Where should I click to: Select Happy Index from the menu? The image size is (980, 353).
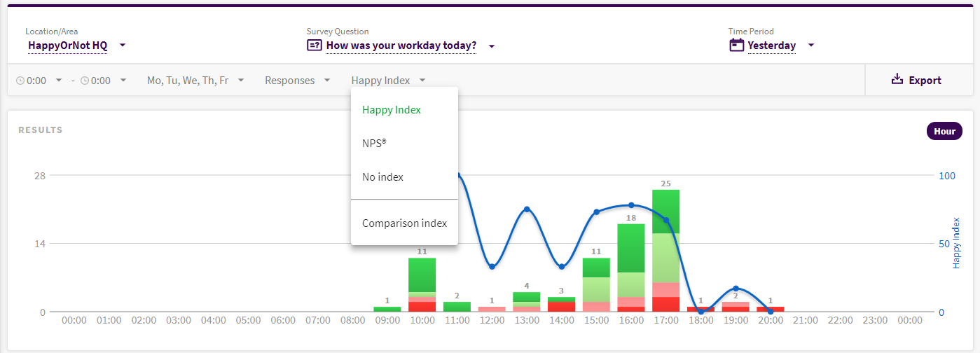pyautogui.click(x=392, y=110)
